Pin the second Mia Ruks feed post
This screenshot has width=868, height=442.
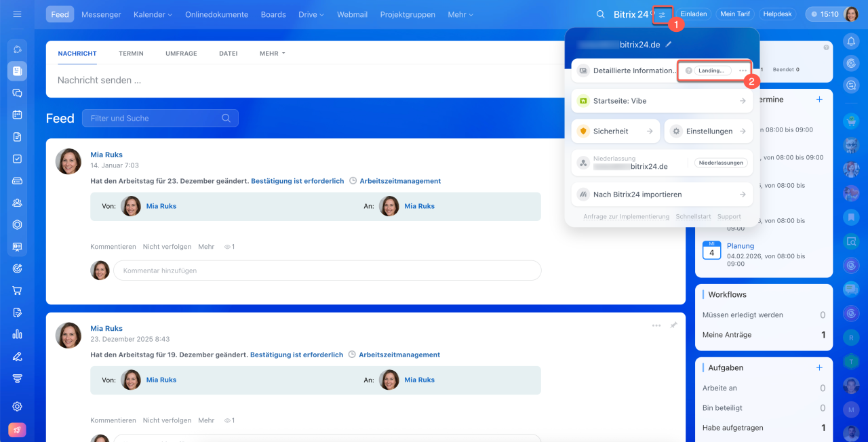click(673, 325)
